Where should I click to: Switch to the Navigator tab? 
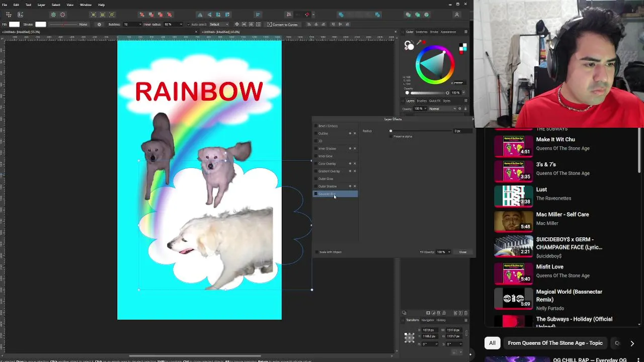pos(428,320)
